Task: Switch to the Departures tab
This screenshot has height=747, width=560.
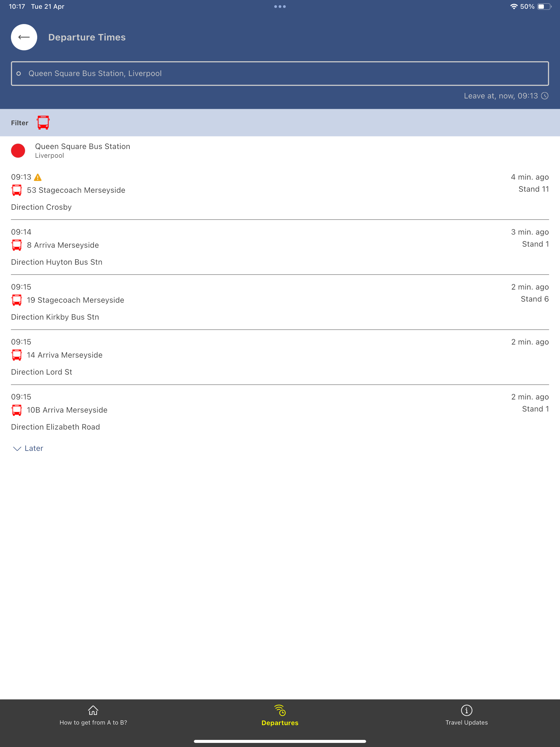Action: [280, 715]
